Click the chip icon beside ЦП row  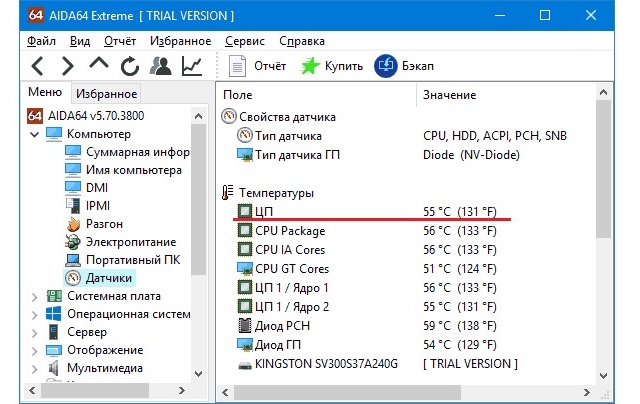tap(245, 211)
